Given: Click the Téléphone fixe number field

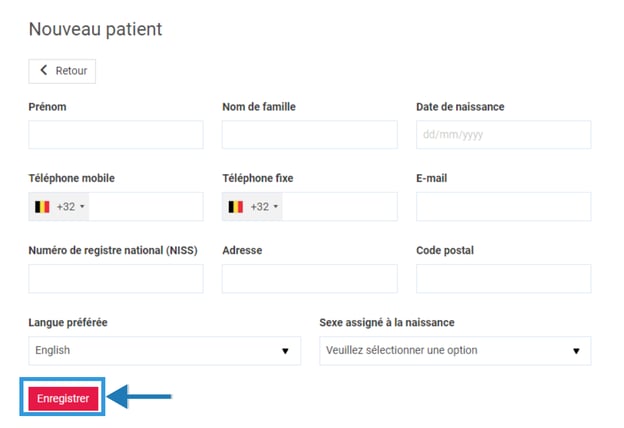Looking at the screenshot, I should point(340,207).
